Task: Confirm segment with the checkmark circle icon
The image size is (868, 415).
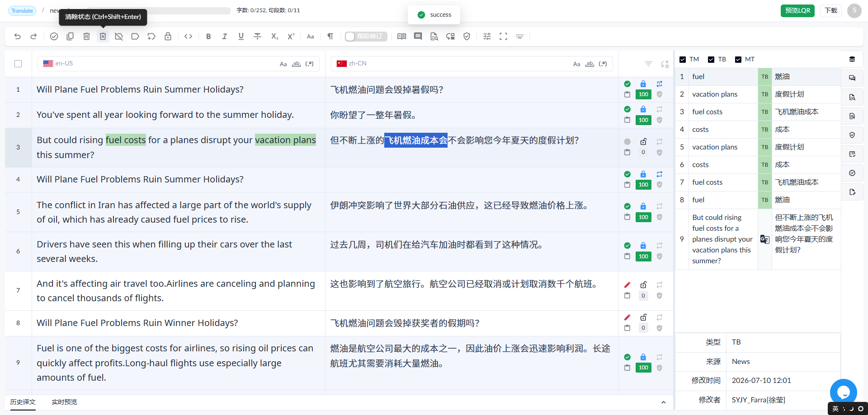Action: [54, 37]
